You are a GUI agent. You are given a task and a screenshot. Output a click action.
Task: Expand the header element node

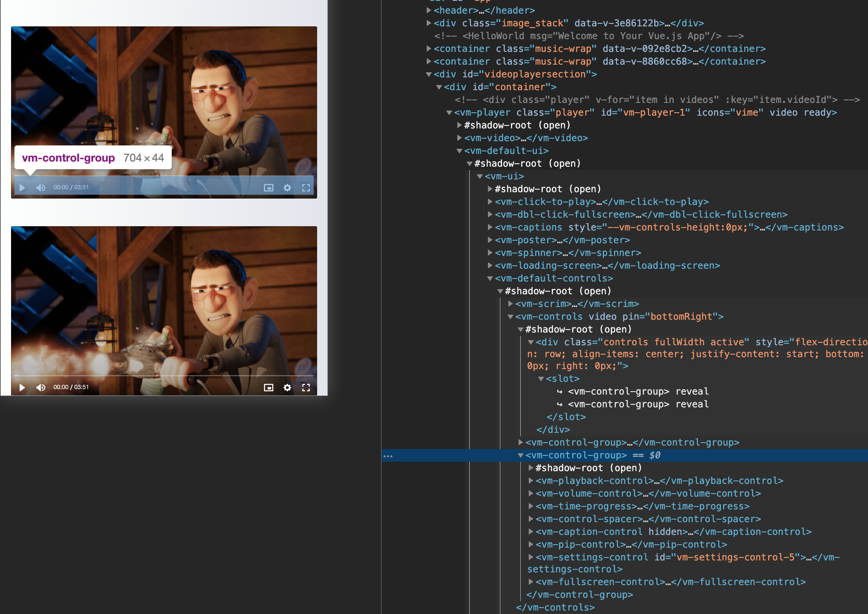[429, 10]
